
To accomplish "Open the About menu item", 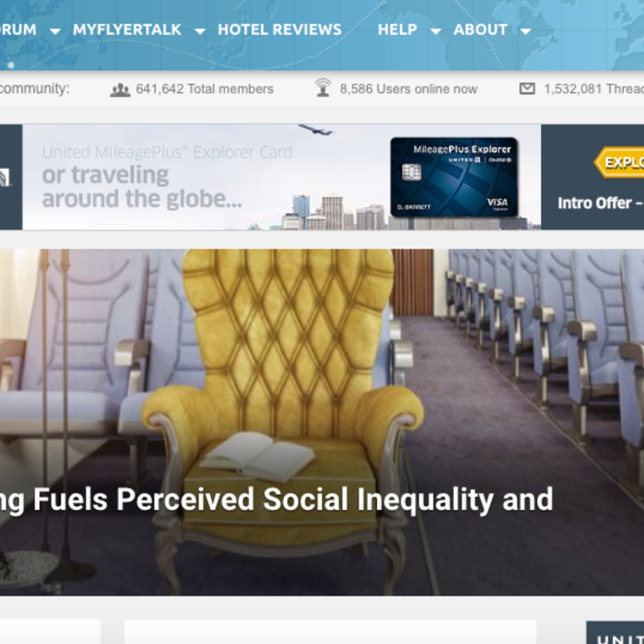I will [480, 30].
